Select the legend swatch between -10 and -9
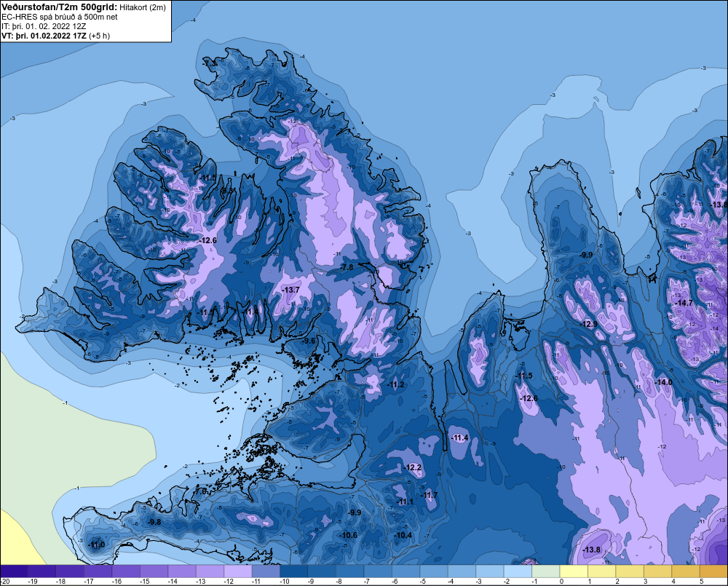 tap(294, 571)
